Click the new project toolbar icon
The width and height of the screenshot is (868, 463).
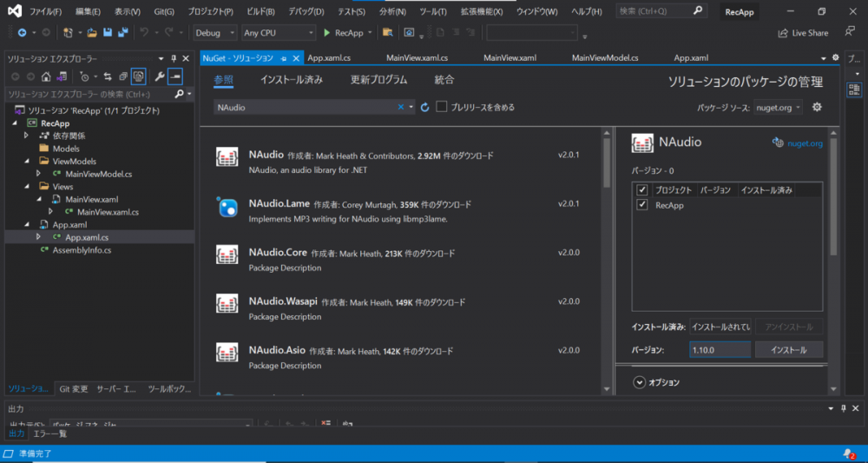pos(68,33)
